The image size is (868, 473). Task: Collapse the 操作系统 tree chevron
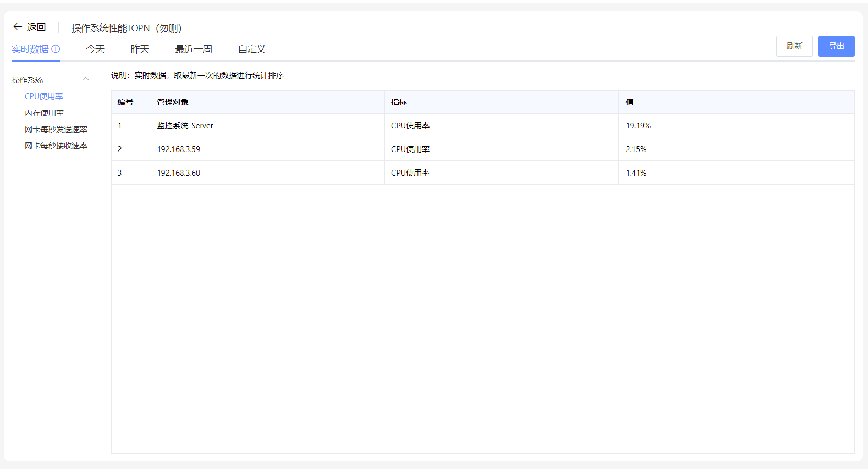pyautogui.click(x=85, y=79)
